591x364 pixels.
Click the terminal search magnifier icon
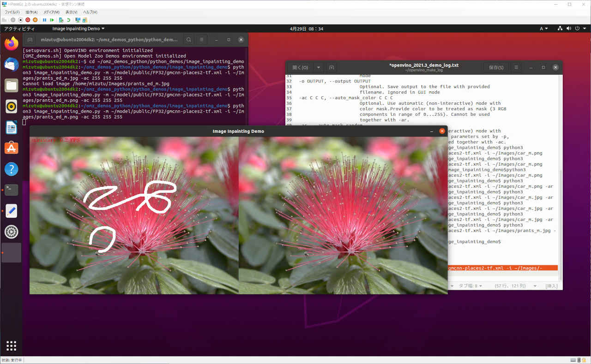pyautogui.click(x=189, y=40)
